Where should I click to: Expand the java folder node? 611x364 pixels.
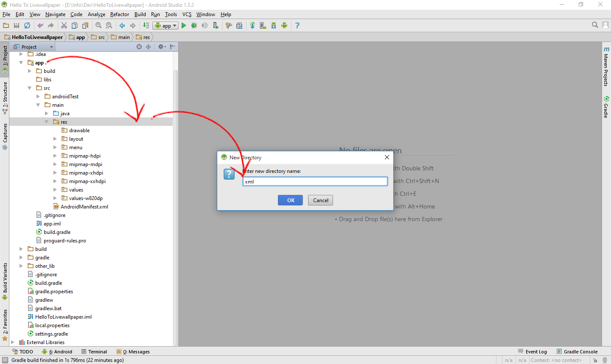click(x=46, y=114)
